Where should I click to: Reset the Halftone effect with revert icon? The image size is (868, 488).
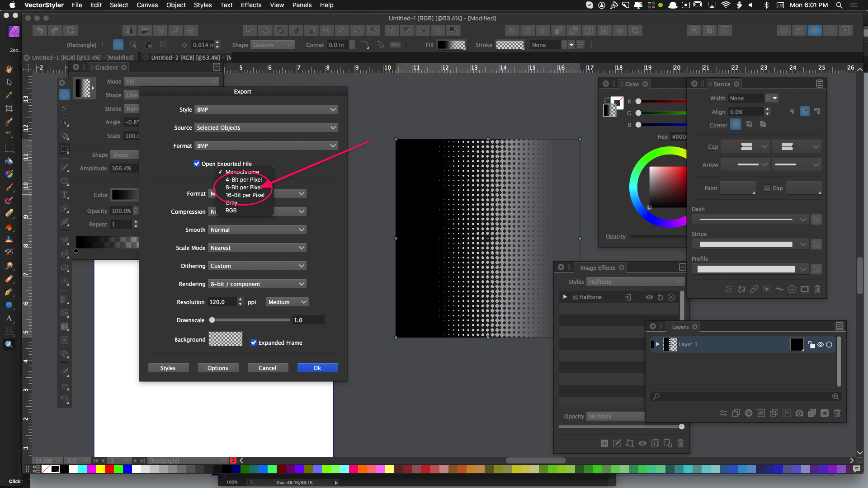tap(660, 297)
